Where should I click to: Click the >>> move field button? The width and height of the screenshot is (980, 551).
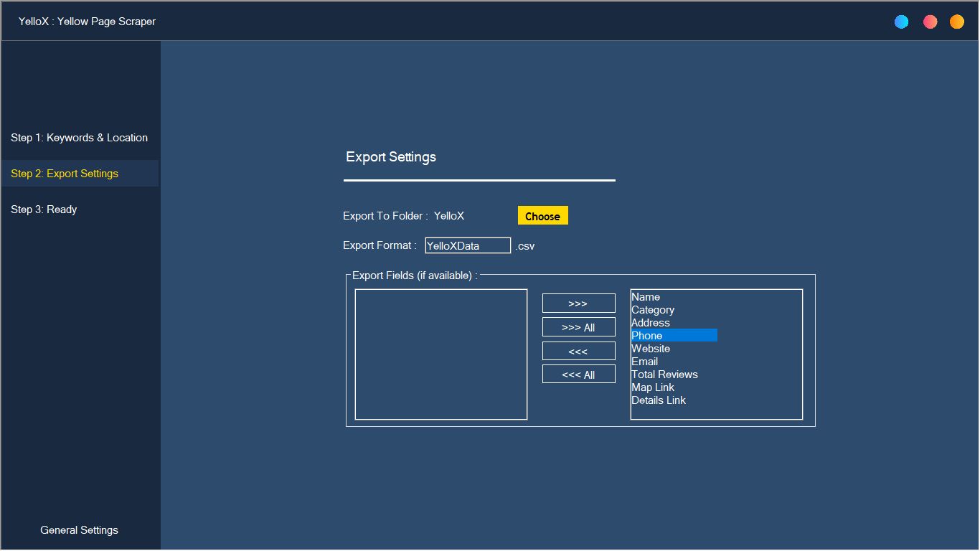(x=578, y=303)
